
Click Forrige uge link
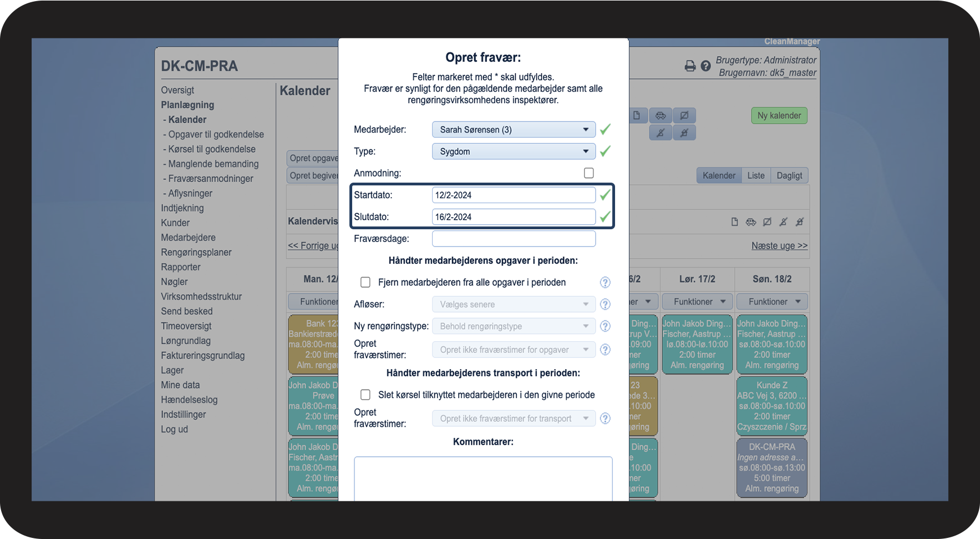click(x=313, y=246)
